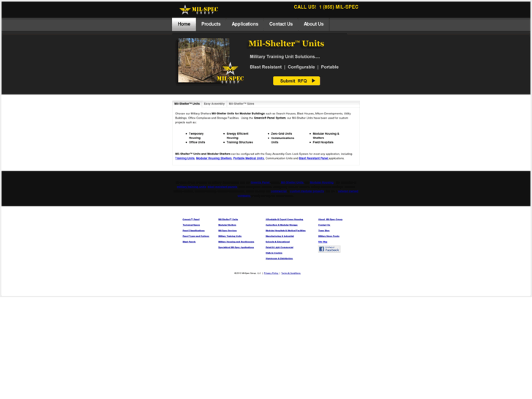This screenshot has width=532, height=399.
Task: Switch to the Mil-Shelter Sizes tab
Action: tap(241, 103)
